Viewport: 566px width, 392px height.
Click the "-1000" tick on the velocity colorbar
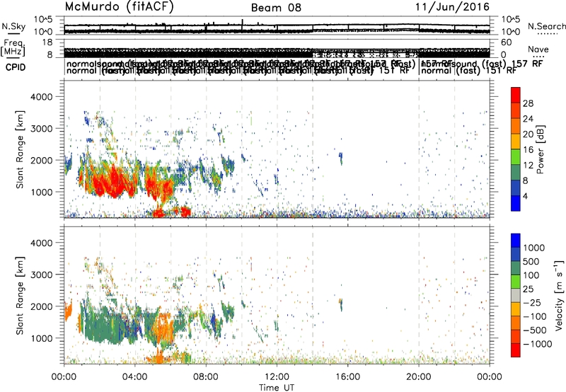click(x=538, y=344)
